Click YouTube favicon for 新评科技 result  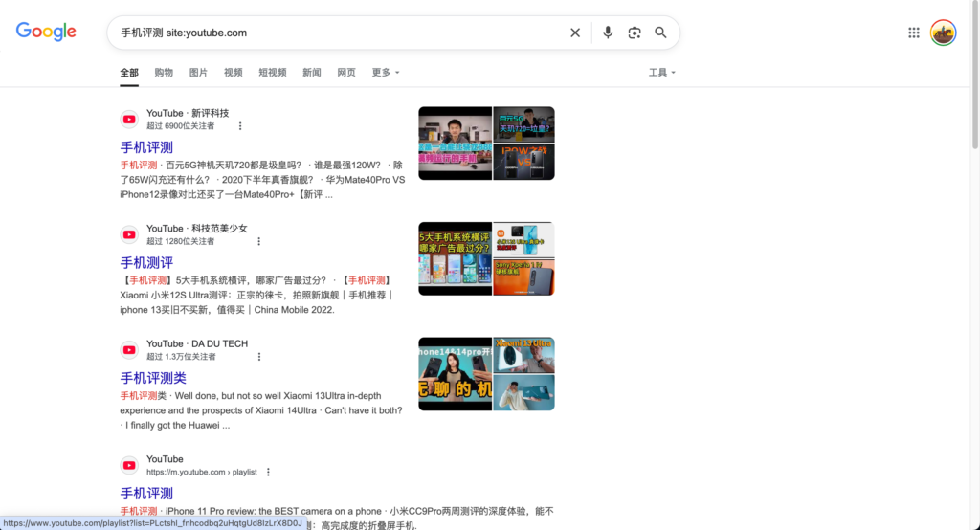129,120
